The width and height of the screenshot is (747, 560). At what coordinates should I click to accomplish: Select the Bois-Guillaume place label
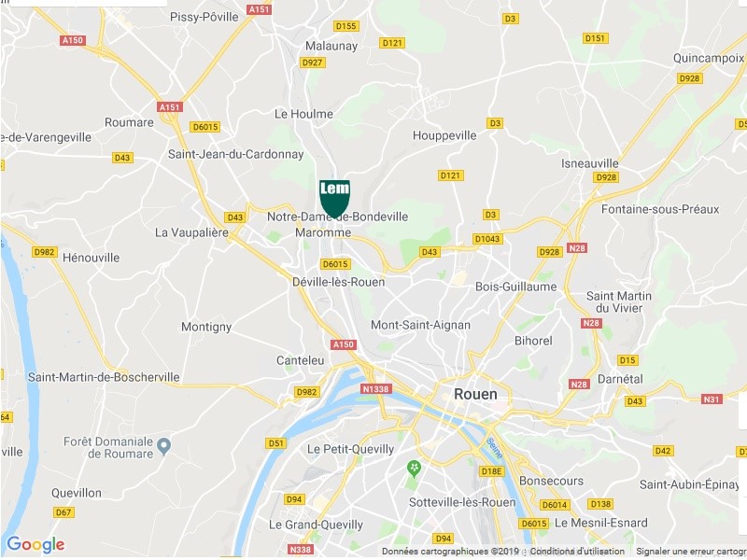pos(516,287)
